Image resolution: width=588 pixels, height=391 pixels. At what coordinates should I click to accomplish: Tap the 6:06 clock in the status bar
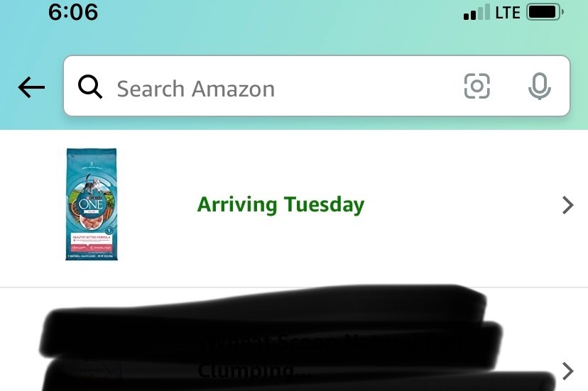[73, 12]
